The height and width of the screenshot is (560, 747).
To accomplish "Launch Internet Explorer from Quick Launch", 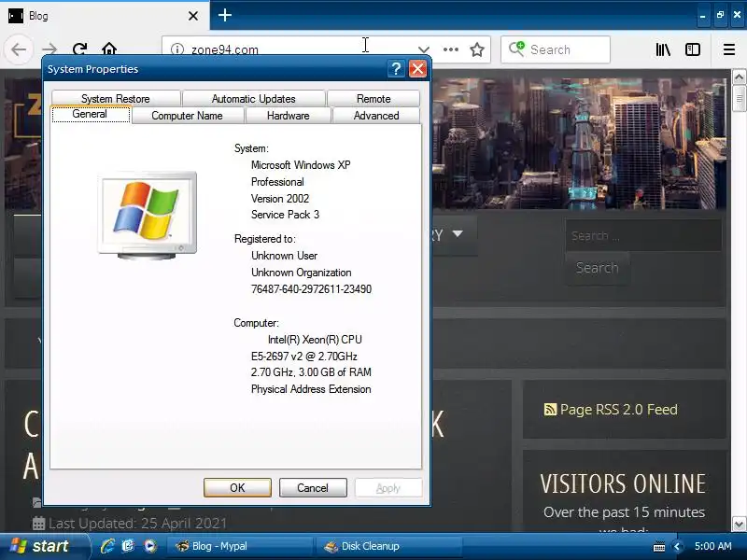I will 107,546.
